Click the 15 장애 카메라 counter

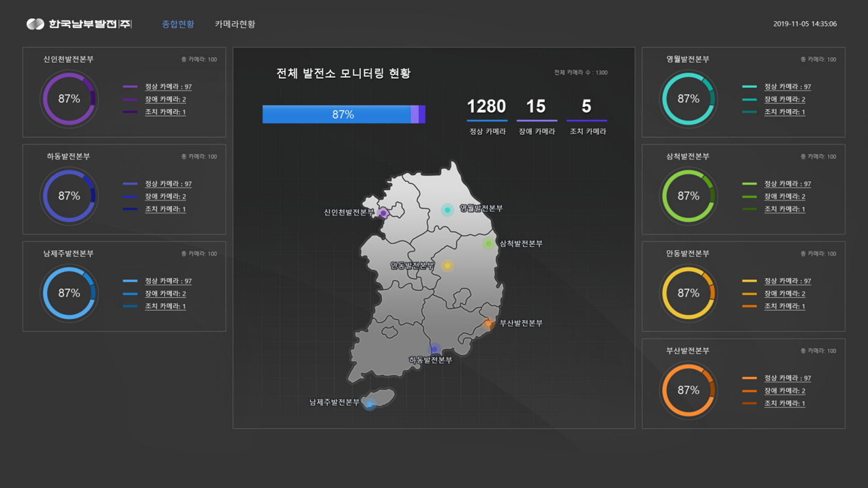tap(536, 107)
